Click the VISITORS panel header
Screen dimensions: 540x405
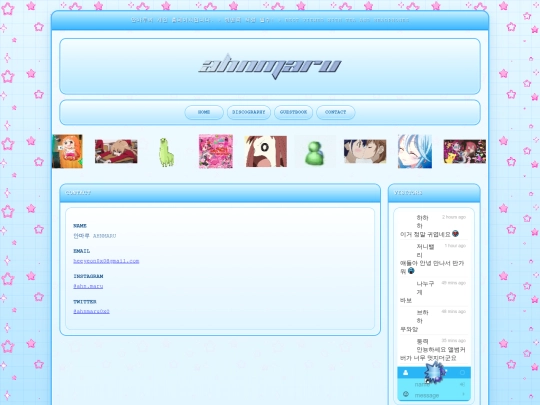(x=434, y=193)
